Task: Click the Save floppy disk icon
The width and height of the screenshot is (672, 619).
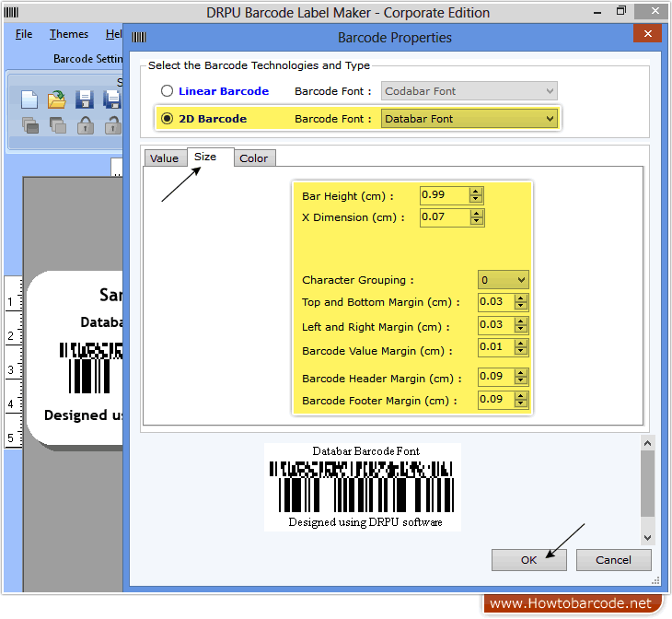Action: (x=85, y=99)
